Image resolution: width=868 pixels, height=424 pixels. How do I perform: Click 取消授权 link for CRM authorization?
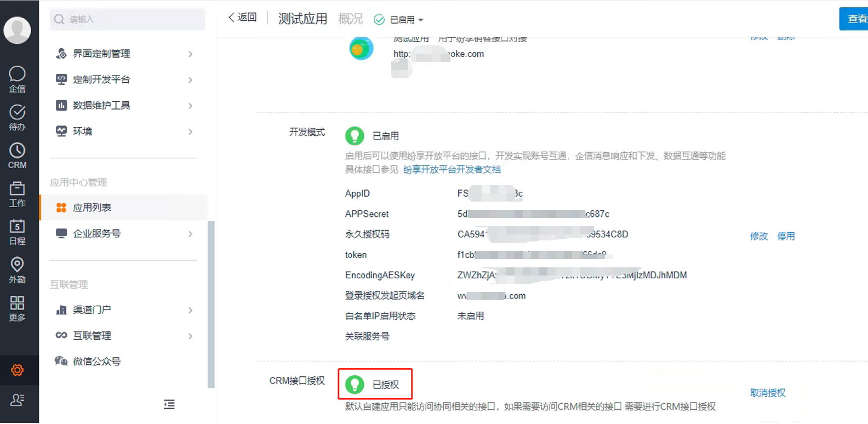[x=767, y=393]
